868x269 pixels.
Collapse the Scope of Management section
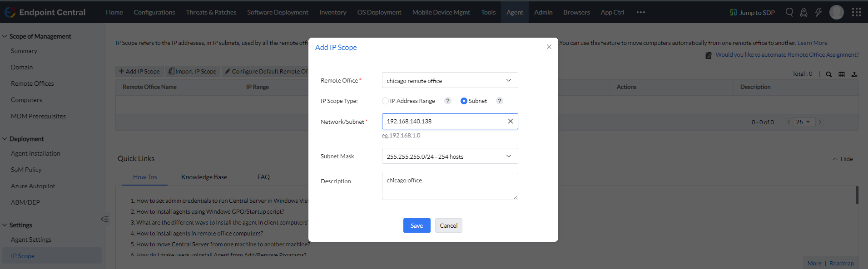5,36
